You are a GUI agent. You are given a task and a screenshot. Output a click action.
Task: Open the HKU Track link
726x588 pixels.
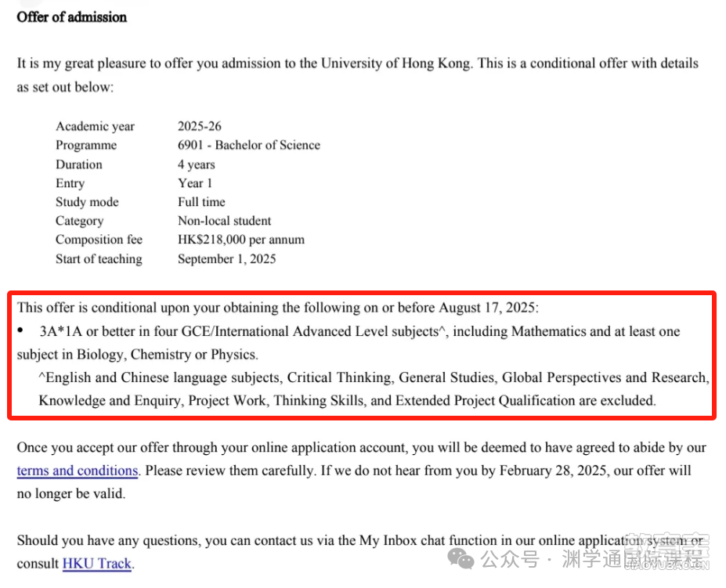pos(97,564)
